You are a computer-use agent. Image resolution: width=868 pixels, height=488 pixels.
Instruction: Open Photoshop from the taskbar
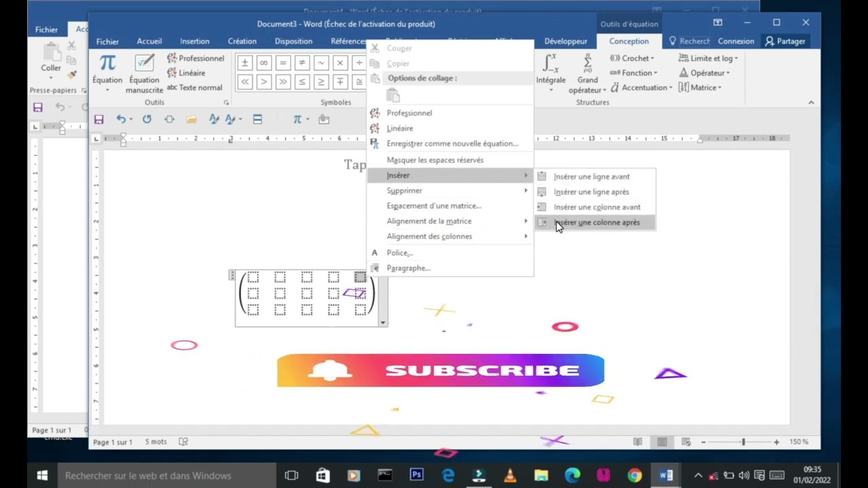[416, 475]
